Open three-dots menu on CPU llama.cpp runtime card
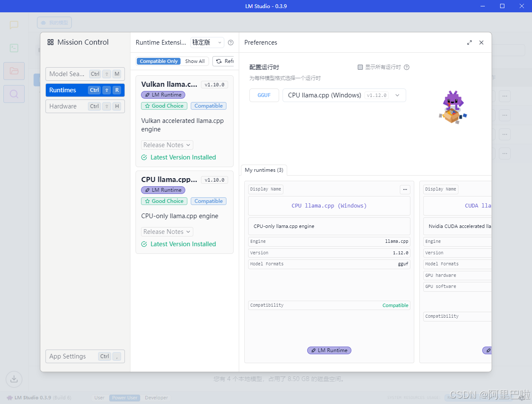This screenshot has width=532, height=404. point(405,189)
